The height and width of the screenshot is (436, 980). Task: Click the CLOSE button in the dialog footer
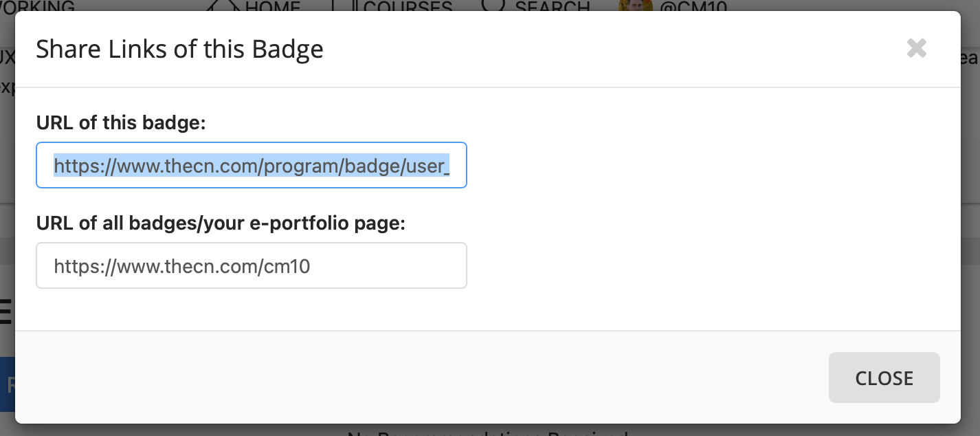pos(884,378)
